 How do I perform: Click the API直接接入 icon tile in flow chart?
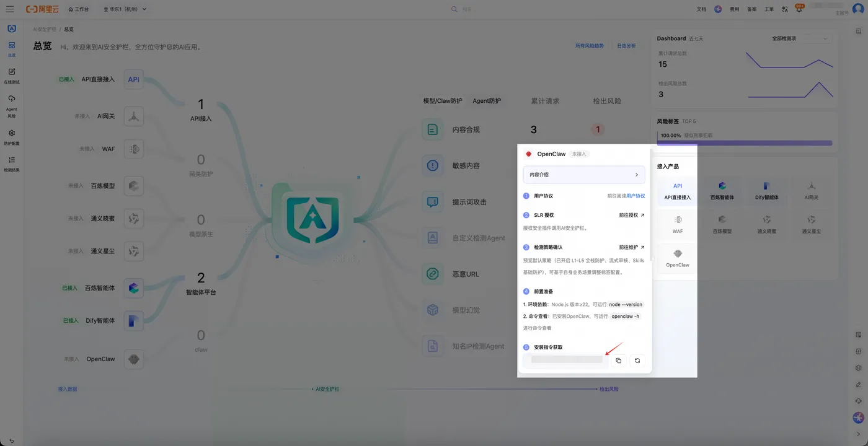[134, 79]
